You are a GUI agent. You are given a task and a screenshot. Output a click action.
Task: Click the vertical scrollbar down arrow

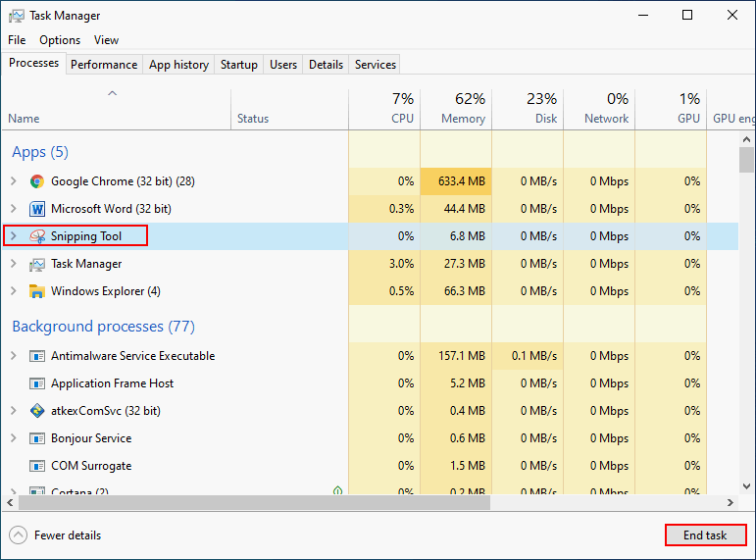(746, 486)
